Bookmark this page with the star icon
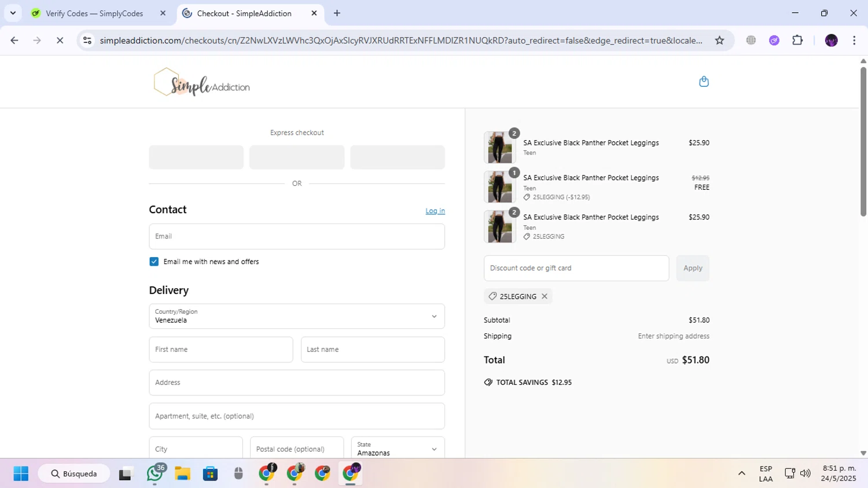The image size is (868, 488). click(x=719, y=41)
